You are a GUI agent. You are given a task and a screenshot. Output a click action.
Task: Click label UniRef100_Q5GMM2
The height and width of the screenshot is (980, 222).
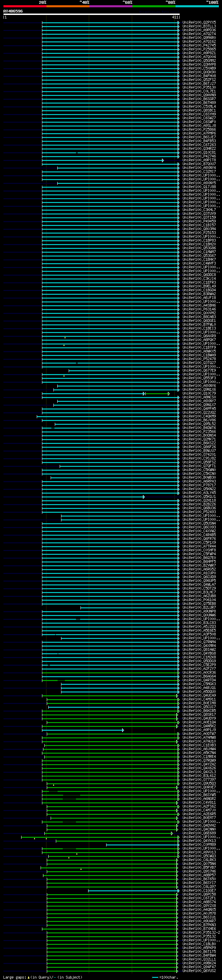click(199, 61)
